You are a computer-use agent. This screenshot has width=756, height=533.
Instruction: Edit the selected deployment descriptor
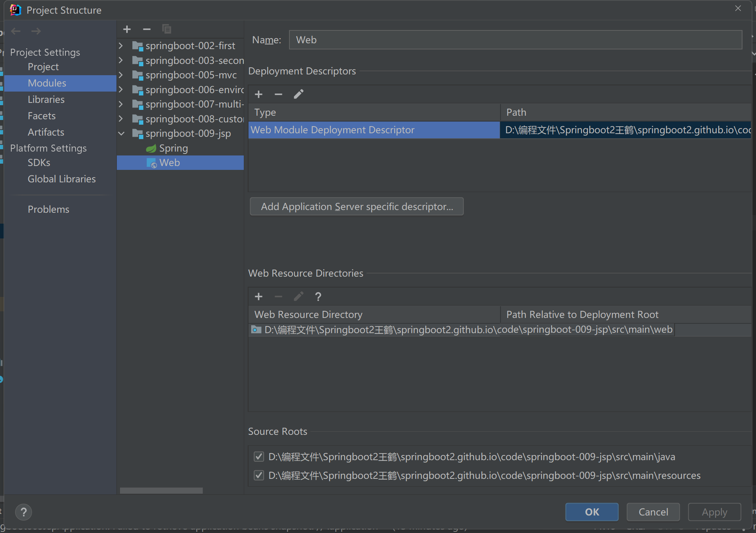click(298, 94)
